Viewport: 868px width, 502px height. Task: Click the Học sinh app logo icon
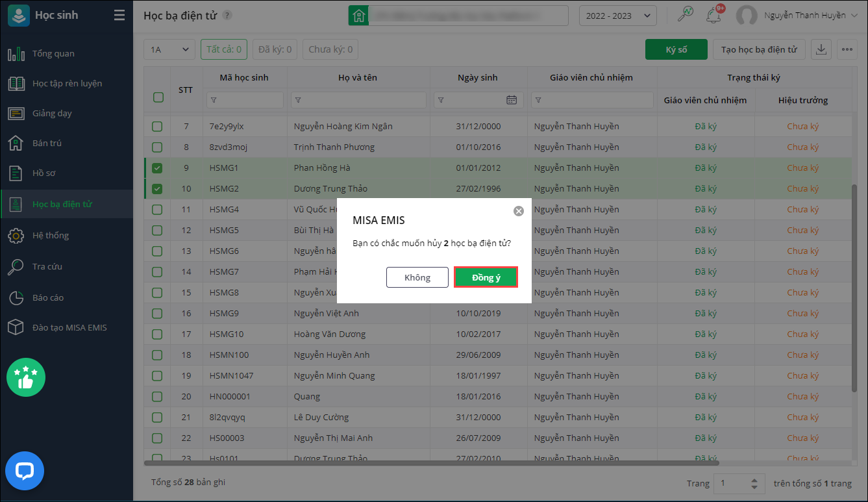18,16
